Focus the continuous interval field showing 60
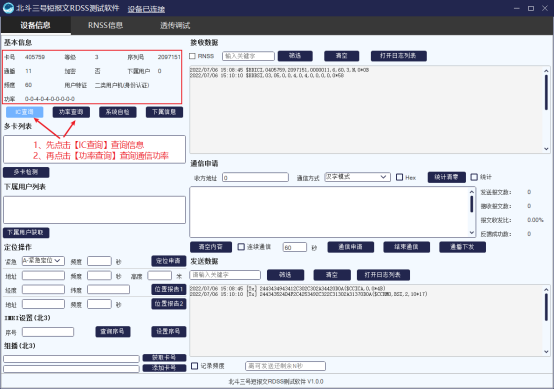Image resolution: width=554 pixels, height=390 pixels. pos(295,247)
